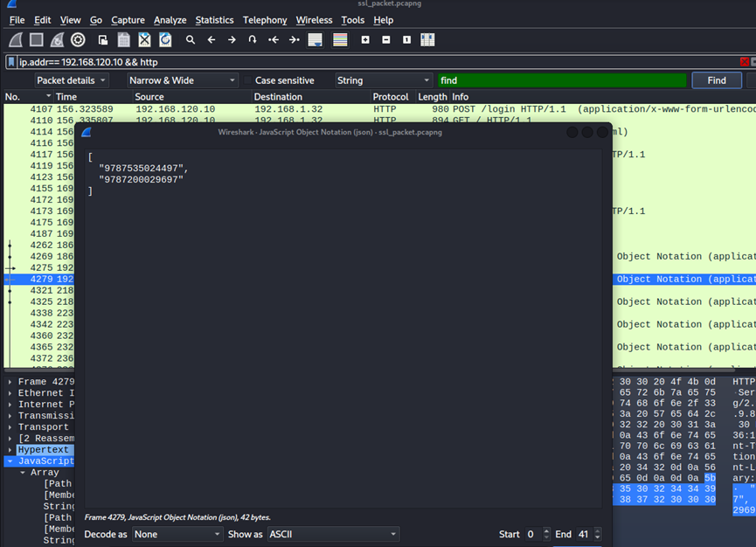Increase the Start offset spinner
This screenshot has width=756, height=547.
(x=546, y=530)
